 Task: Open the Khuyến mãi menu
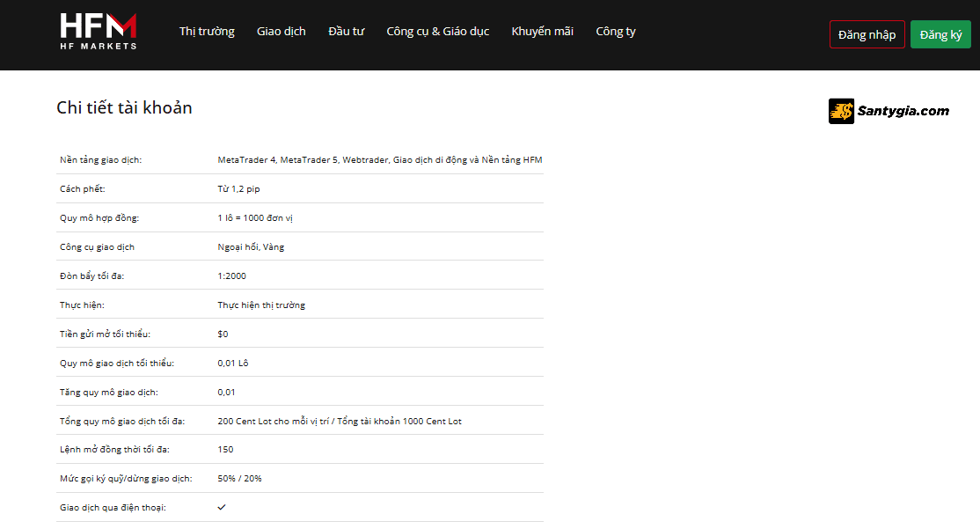coord(542,32)
